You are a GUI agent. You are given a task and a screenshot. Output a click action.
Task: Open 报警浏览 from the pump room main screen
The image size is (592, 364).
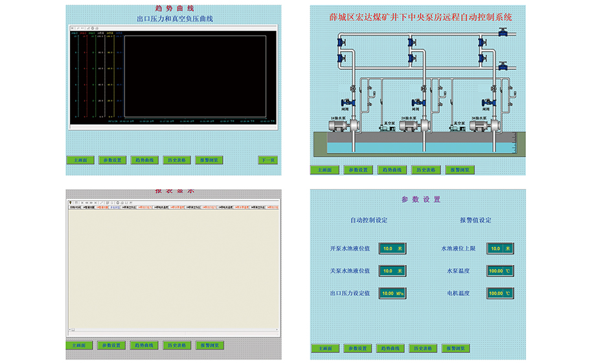click(460, 170)
